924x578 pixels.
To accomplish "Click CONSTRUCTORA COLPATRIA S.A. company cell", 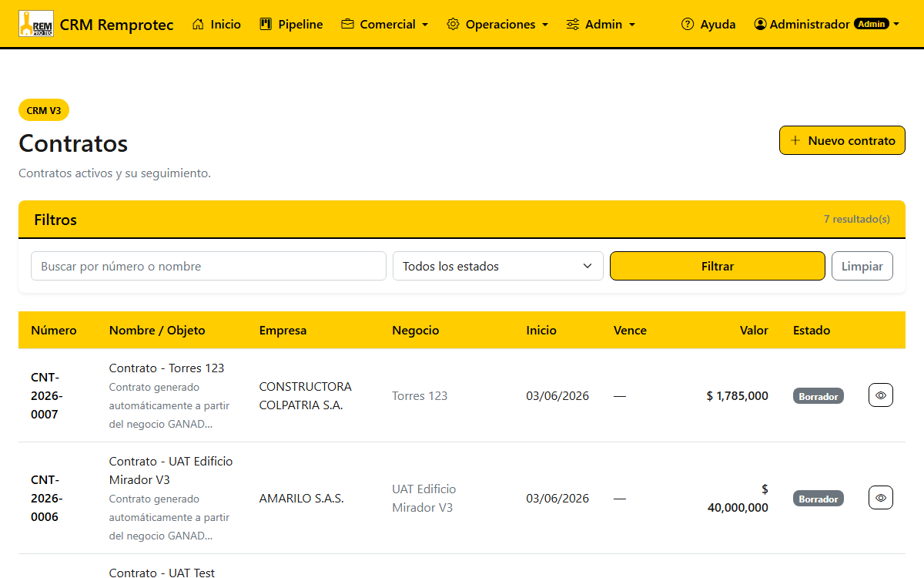I will click(305, 395).
